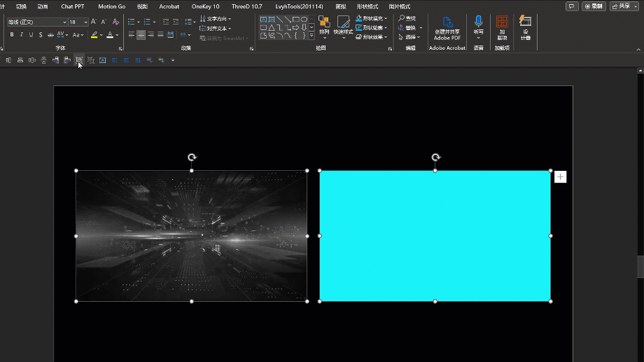Open Arrange (排列) menu
Screen dimensions: 644x362
pyautogui.click(x=324, y=28)
